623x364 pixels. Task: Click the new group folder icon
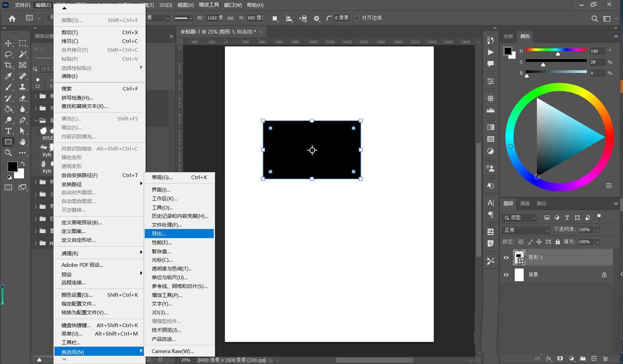click(x=583, y=358)
